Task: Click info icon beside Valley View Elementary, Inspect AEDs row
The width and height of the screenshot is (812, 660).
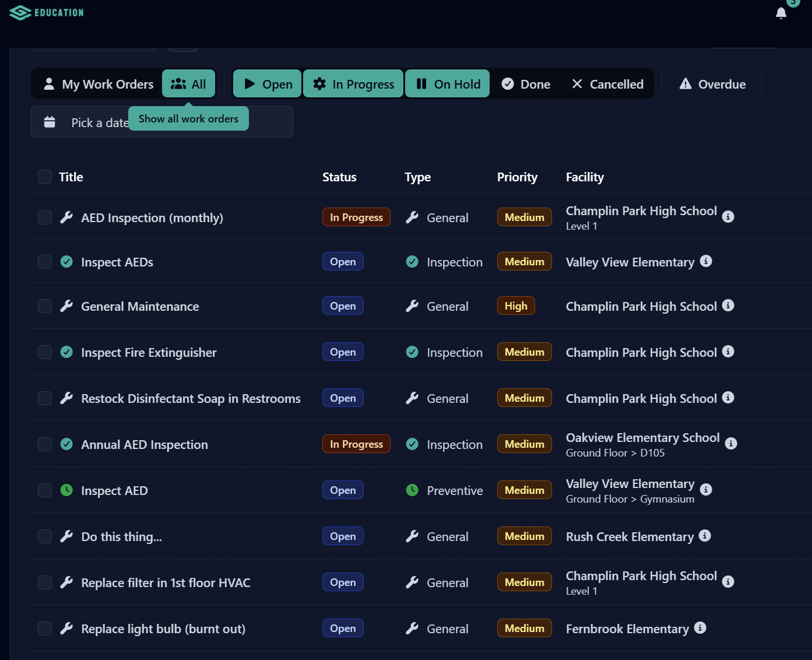Action: pyautogui.click(x=706, y=261)
